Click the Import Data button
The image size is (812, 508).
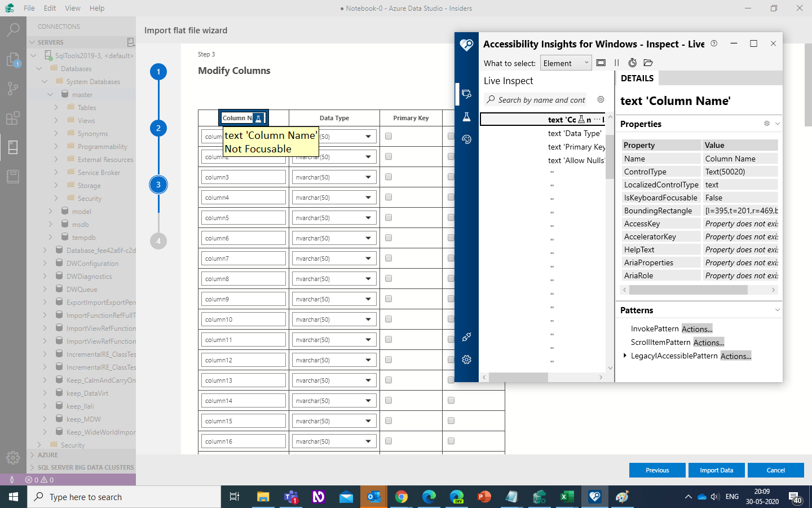(716, 470)
